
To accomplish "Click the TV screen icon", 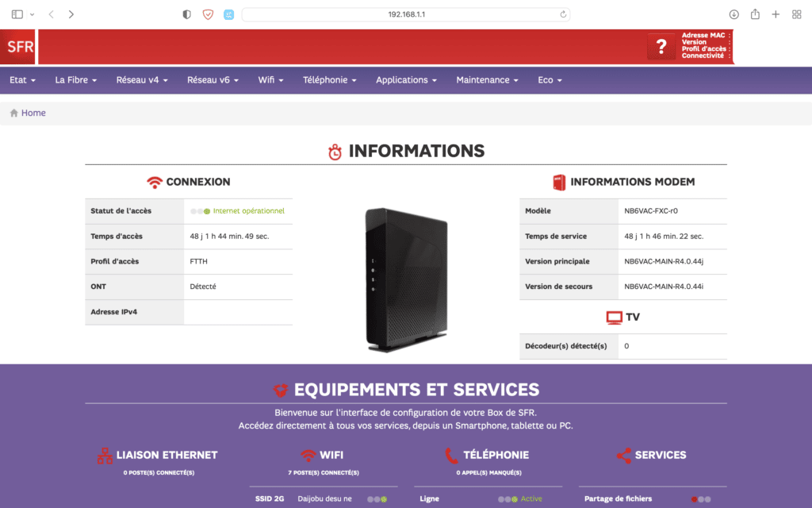I will 615,317.
